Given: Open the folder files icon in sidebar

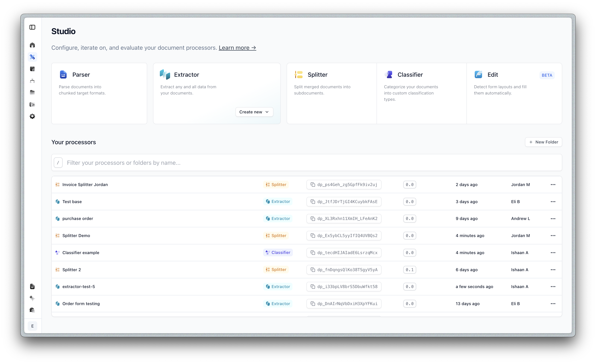Looking at the screenshot, I should (32, 92).
